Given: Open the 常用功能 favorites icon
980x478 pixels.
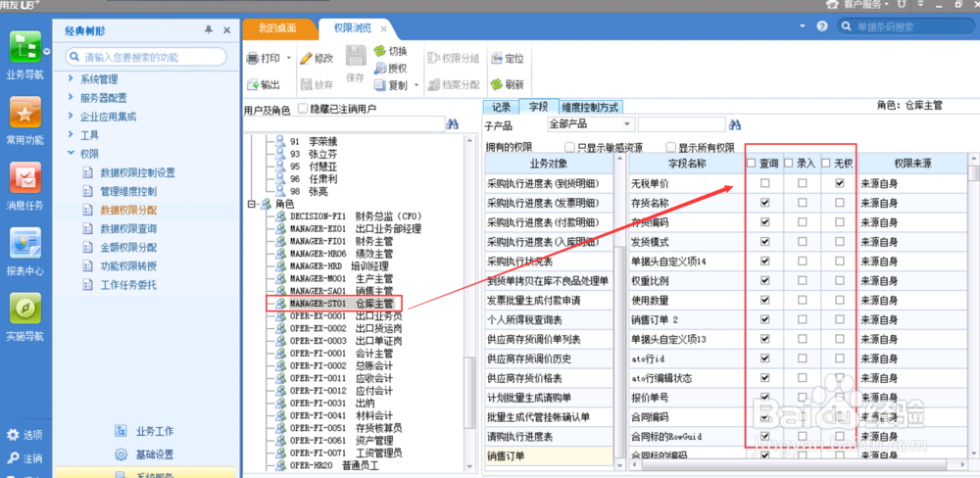Looking at the screenshot, I should (25, 113).
